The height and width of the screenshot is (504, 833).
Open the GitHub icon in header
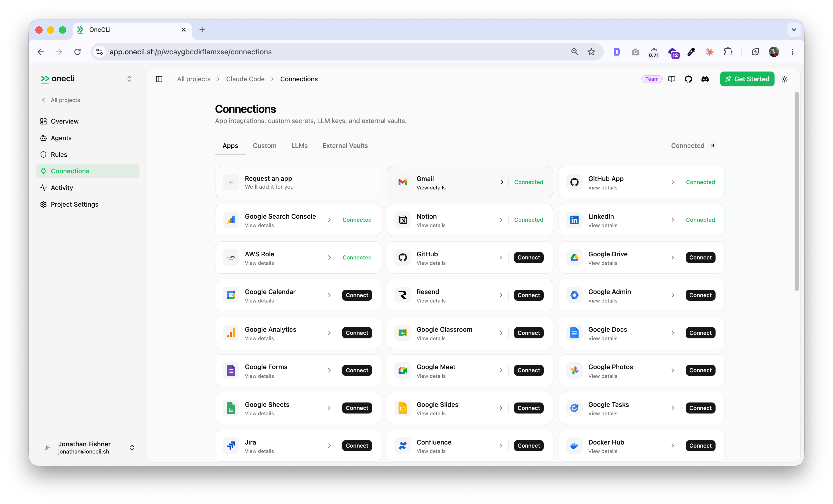688,79
